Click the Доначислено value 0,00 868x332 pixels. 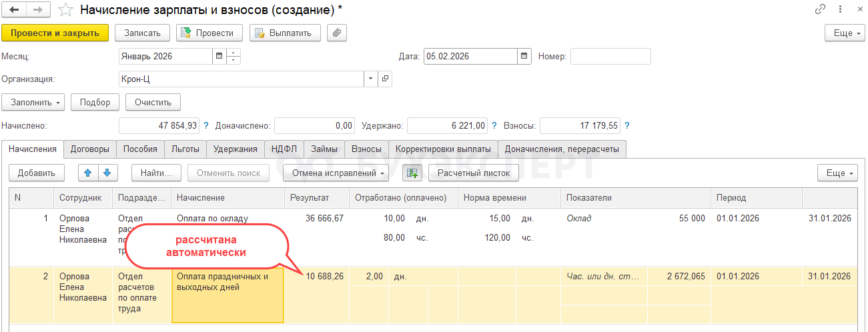[x=314, y=125]
